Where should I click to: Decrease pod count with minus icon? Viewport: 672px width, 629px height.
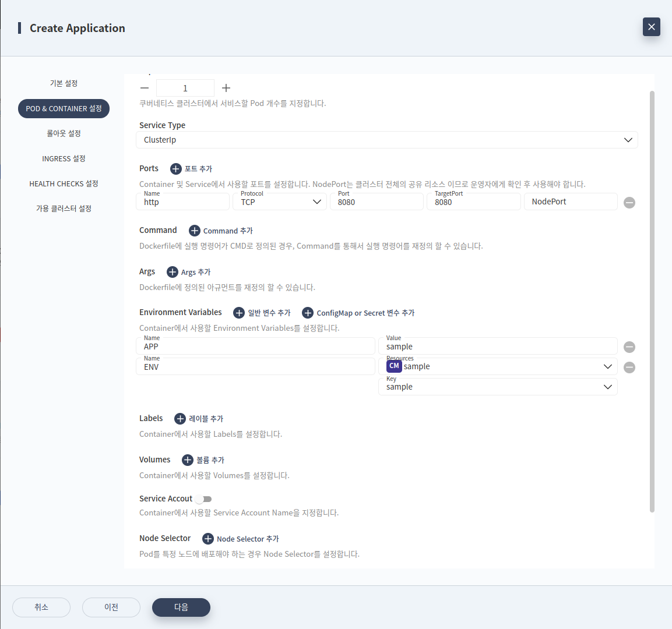pos(145,88)
